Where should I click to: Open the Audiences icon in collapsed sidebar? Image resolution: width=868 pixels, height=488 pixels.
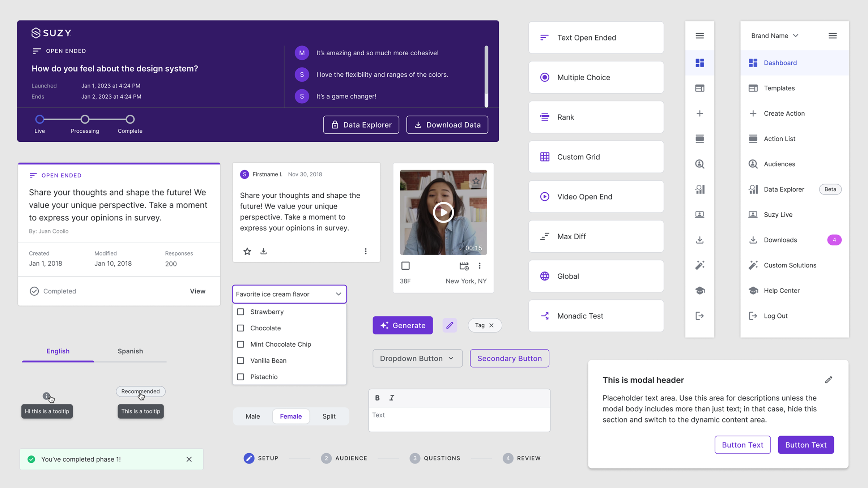(x=699, y=164)
